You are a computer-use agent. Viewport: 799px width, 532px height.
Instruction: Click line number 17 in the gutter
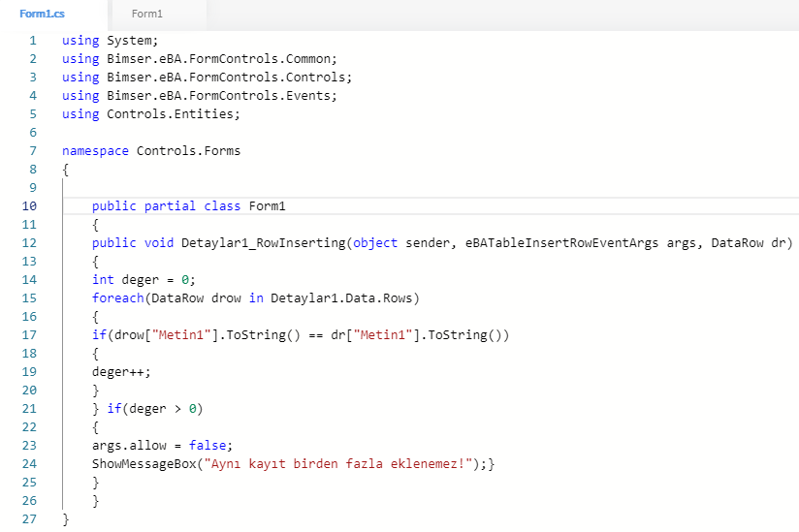coord(29,335)
